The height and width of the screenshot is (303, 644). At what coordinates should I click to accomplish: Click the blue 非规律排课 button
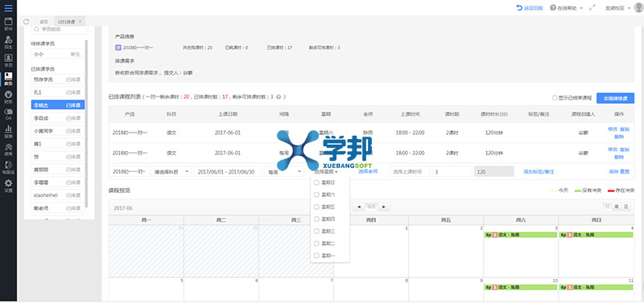[x=615, y=98]
